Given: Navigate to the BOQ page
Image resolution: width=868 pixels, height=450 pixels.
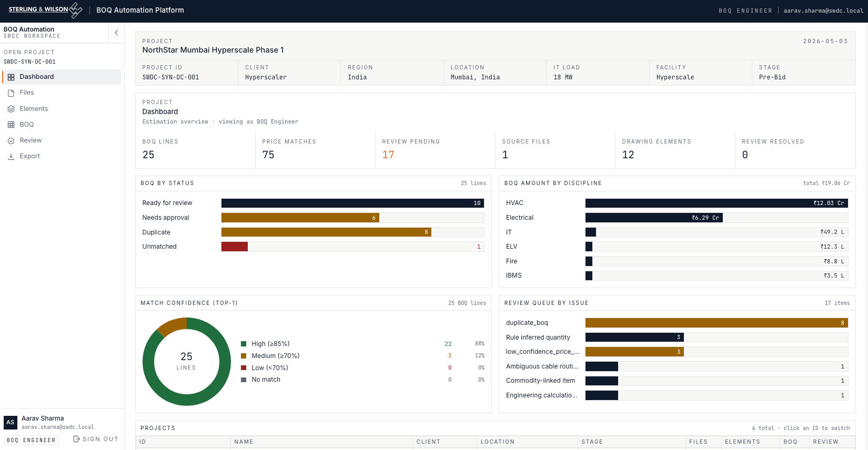Looking at the screenshot, I should coord(62,125).
